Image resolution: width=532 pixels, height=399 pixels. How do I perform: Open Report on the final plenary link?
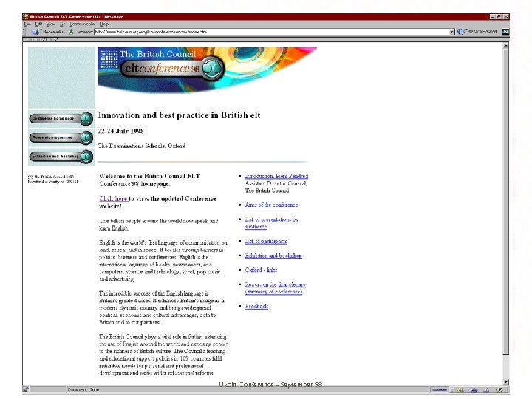(275, 287)
